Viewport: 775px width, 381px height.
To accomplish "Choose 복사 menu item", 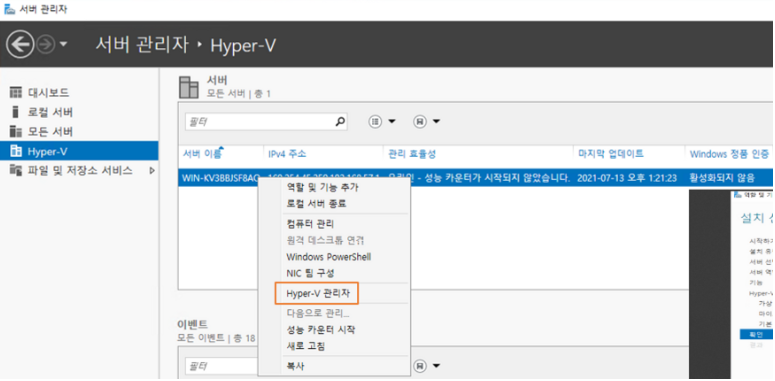I will (296, 367).
